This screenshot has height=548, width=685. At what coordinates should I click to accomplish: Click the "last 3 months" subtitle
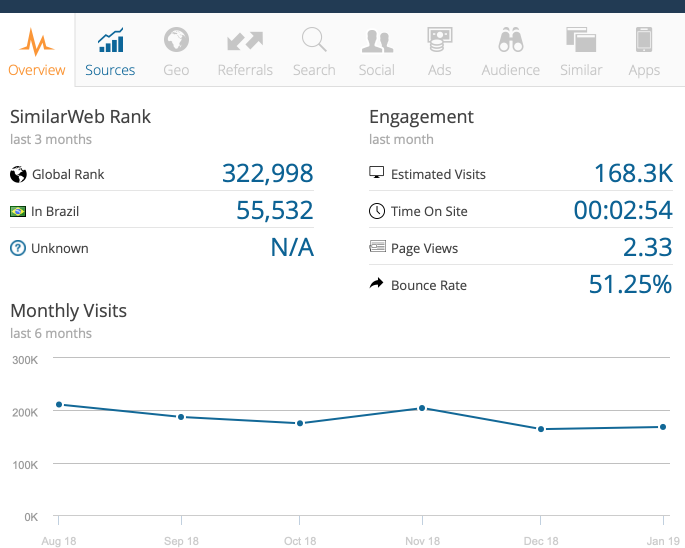[51, 139]
